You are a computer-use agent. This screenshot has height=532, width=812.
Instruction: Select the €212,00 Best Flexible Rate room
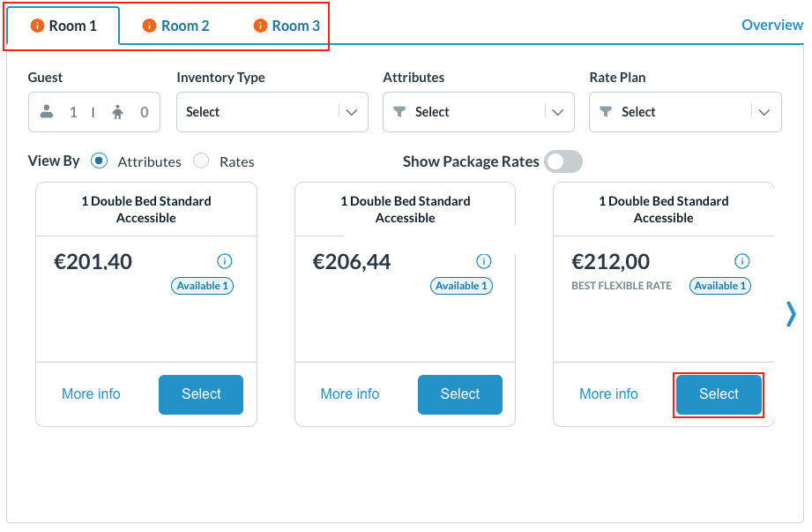click(x=719, y=394)
